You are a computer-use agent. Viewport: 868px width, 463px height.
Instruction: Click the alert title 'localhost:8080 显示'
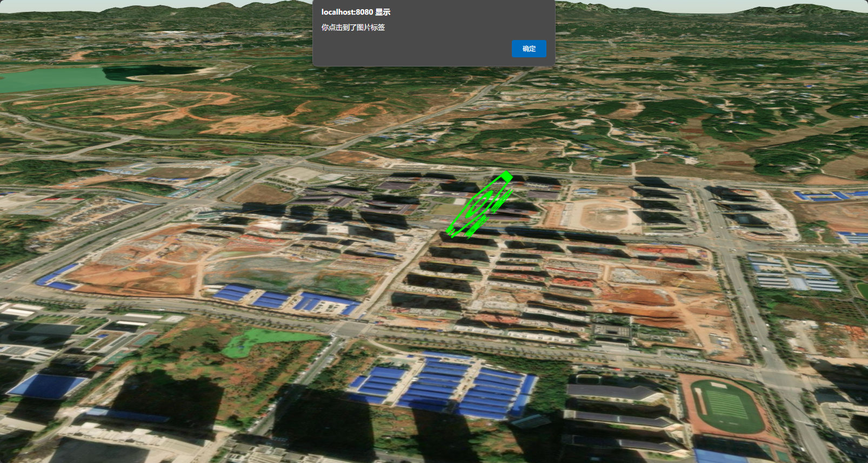tap(356, 12)
